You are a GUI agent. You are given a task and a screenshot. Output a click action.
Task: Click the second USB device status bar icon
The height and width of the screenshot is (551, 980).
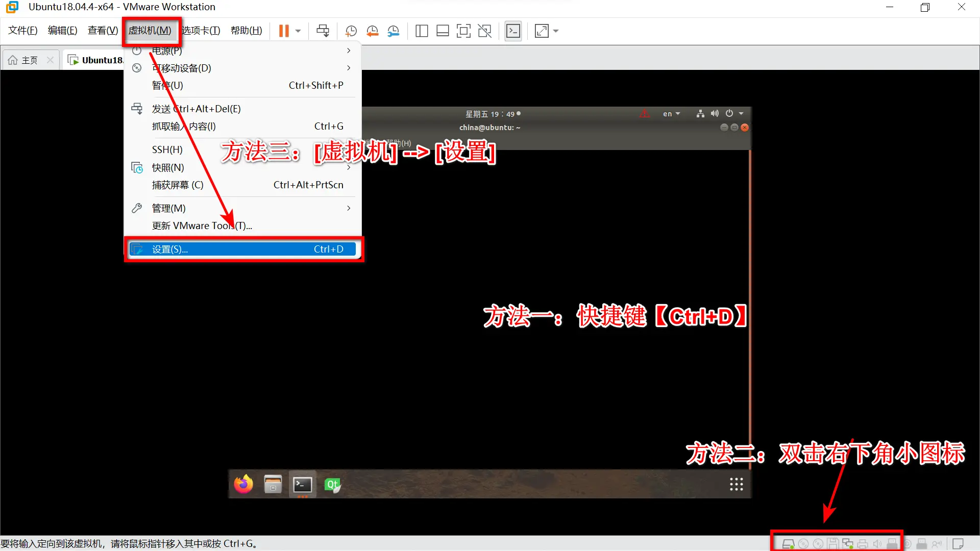922,544
